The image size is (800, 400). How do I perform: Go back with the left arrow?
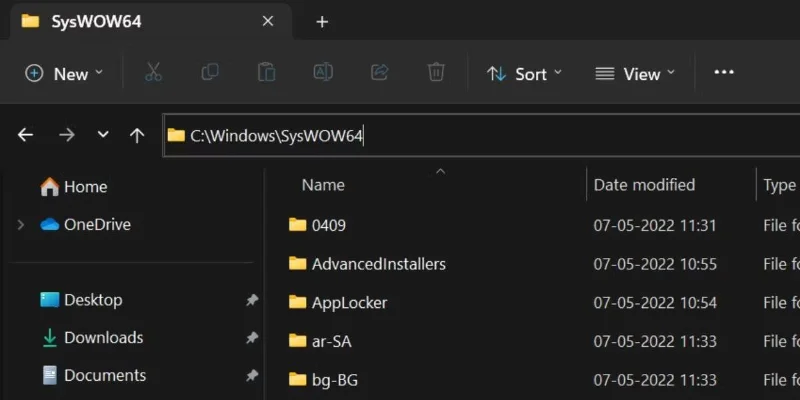pos(25,135)
